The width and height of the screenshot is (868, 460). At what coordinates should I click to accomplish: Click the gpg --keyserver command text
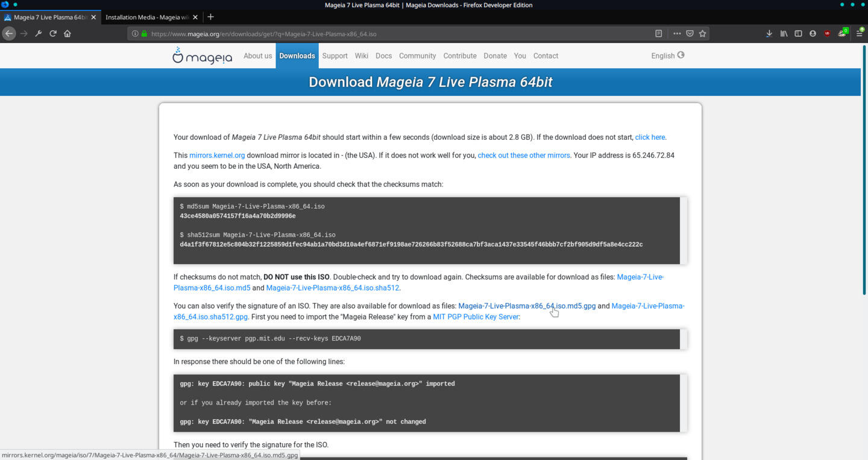[270, 339]
